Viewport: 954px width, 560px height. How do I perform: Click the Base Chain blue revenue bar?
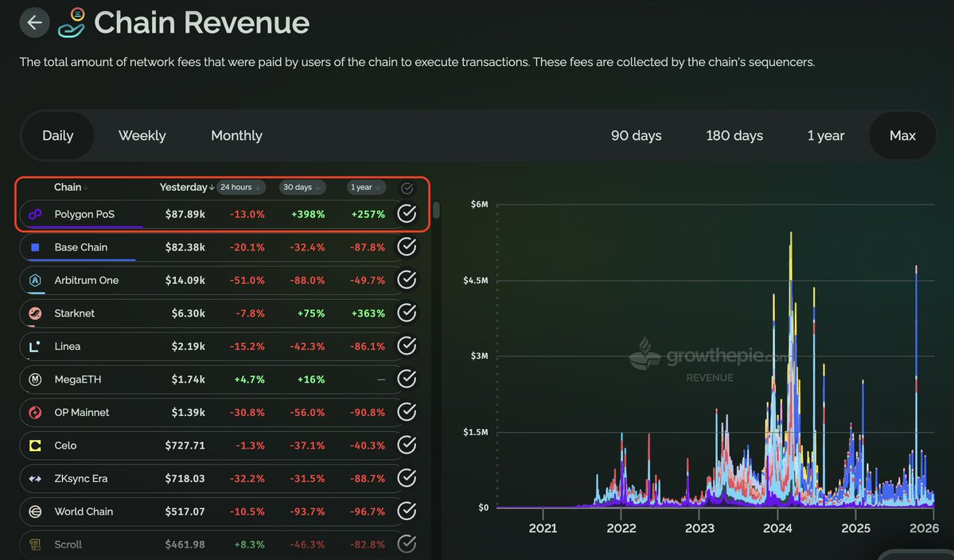tap(81, 259)
